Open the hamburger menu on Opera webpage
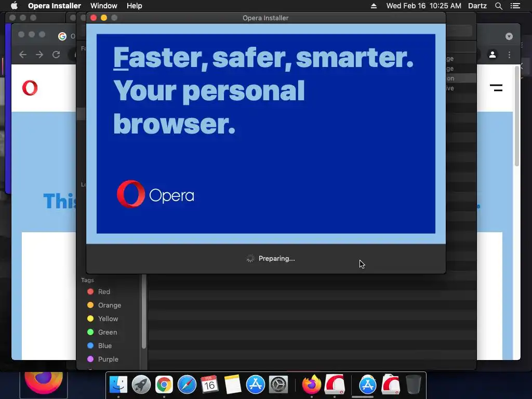Viewport: 532px width, 399px height. (x=496, y=88)
